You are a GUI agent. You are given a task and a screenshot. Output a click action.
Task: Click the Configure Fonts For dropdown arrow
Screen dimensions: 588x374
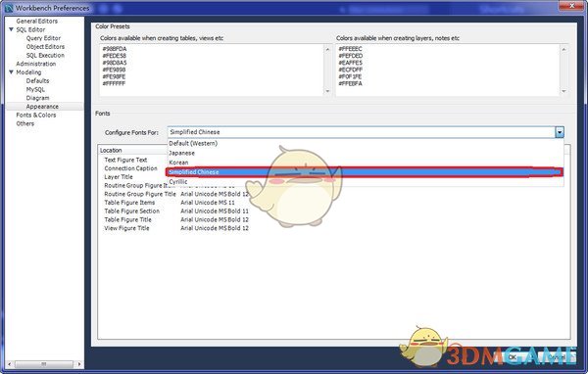[560, 132]
